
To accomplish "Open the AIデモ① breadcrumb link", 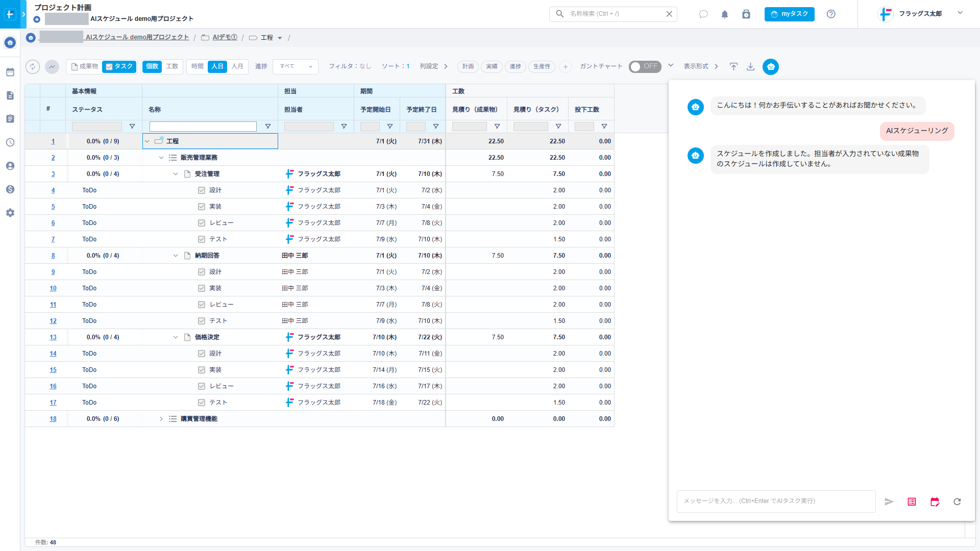I will (x=225, y=38).
